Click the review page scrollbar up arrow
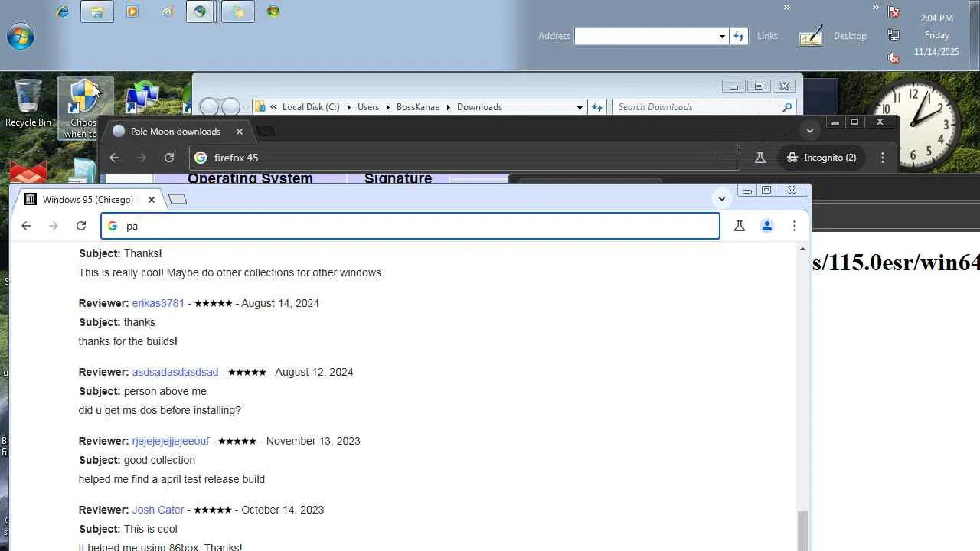The height and width of the screenshot is (551, 980). [802, 249]
